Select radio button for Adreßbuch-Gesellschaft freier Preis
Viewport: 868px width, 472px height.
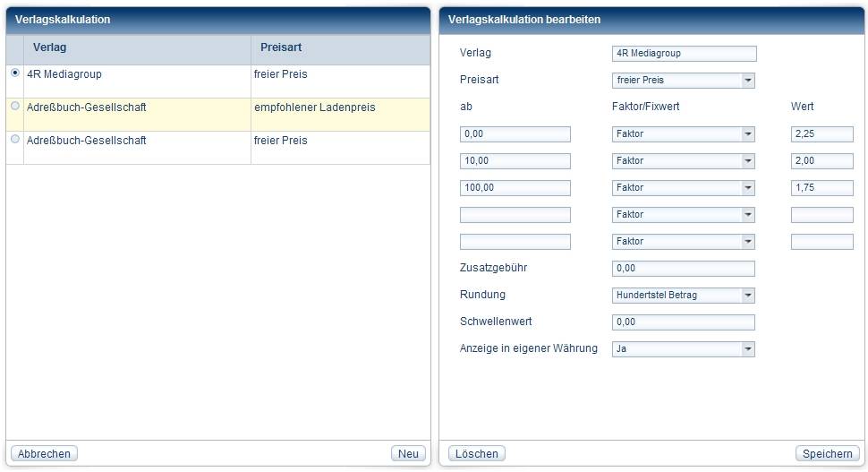pyautogui.click(x=14, y=140)
